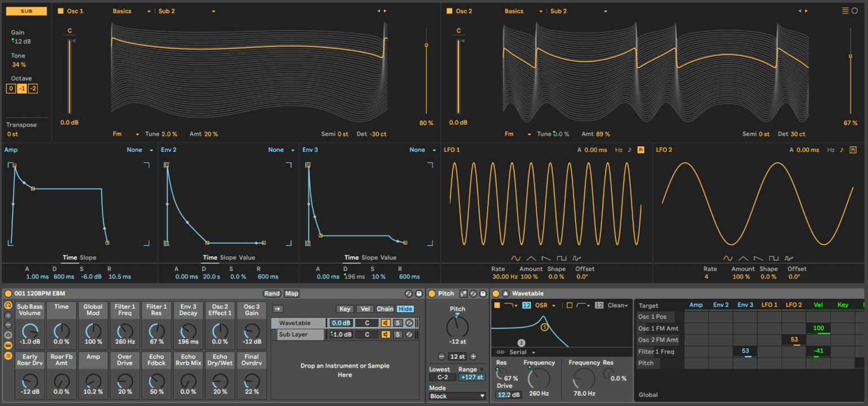Screen dimensions: 868x406
Task: Open hot-swap on the Wavetable chain
Action: pos(410,322)
